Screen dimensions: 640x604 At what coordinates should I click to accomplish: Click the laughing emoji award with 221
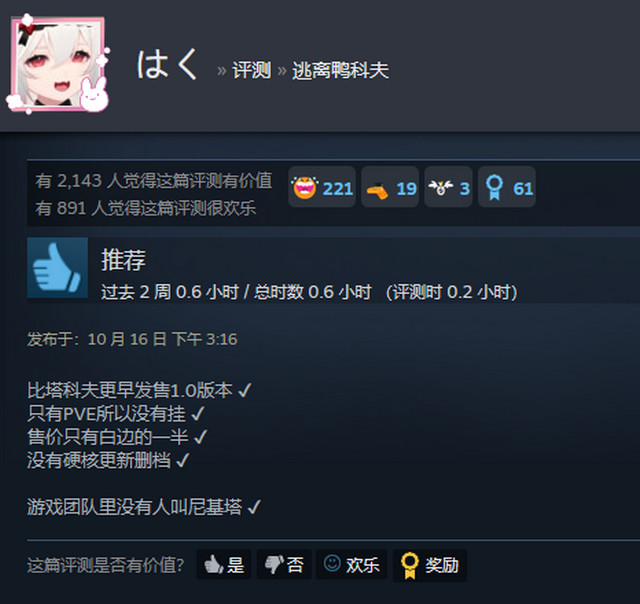322,187
